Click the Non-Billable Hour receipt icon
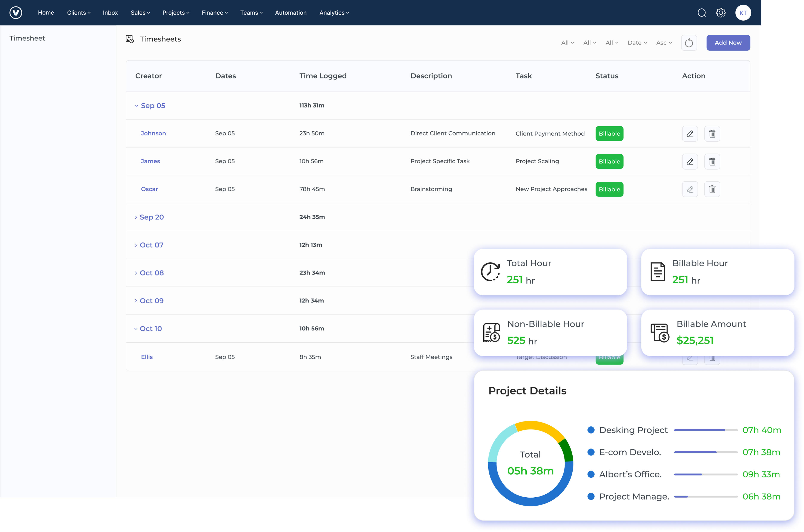This screenshot has width=804, height=532. pyautogui.click(x=491, y=333)
